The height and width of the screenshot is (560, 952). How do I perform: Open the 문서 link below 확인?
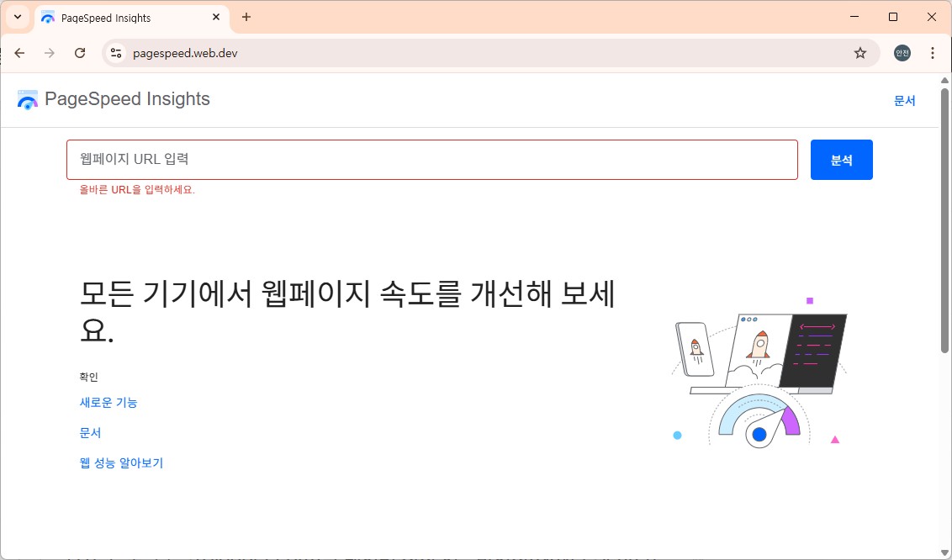coord(89,432)
